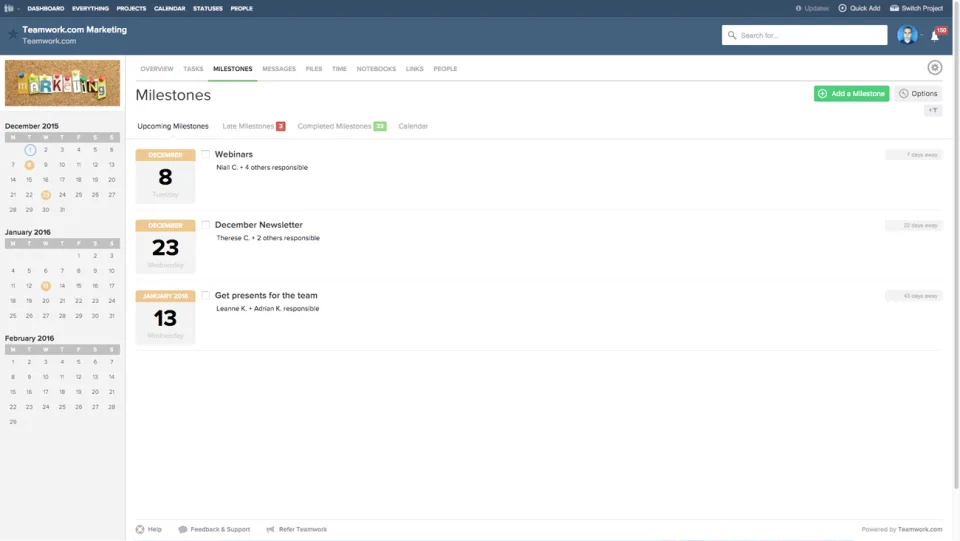Switch to the Notebooks tab
Viewport: 960px width, 541px height.
376,69
